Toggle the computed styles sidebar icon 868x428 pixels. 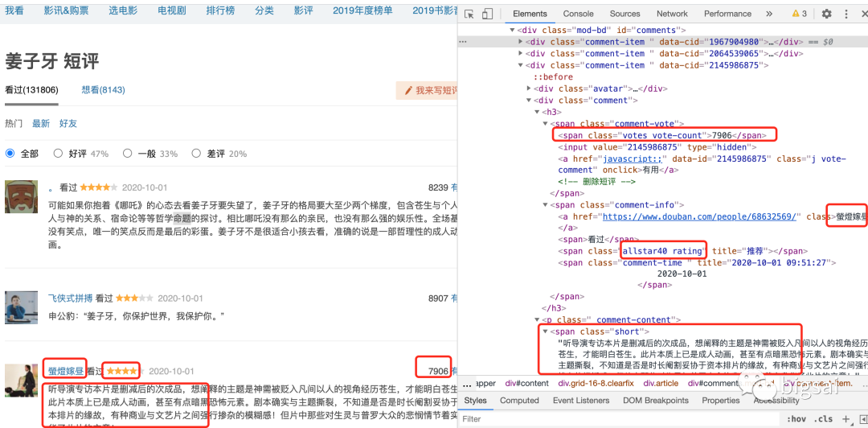(862, 419)
